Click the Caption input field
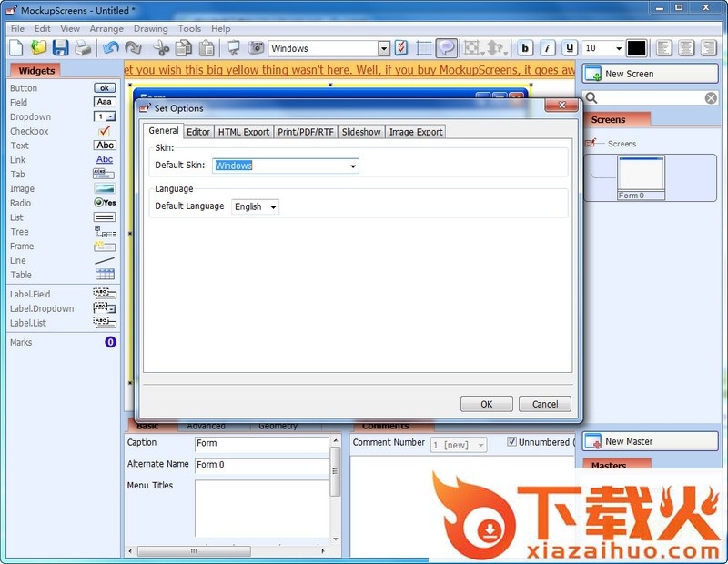Image resolution: width=728 pixels, height=564 pixels. (x=262, y=444)
